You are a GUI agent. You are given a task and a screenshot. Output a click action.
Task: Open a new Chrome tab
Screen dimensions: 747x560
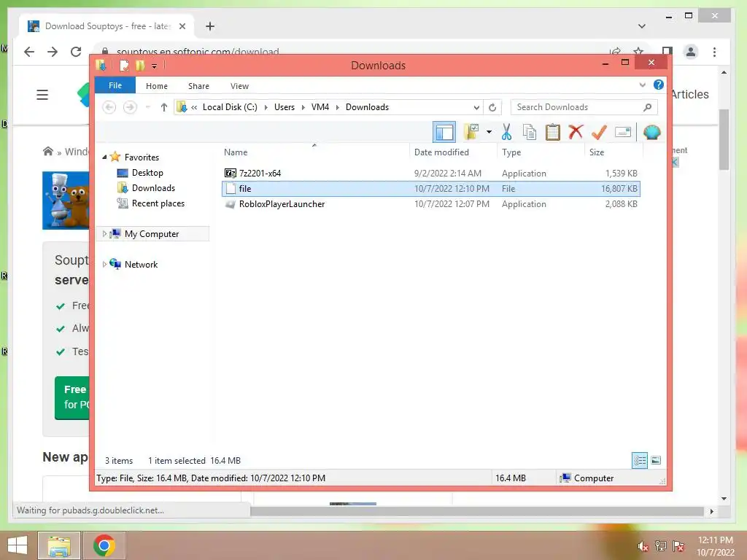coord(210,26)
